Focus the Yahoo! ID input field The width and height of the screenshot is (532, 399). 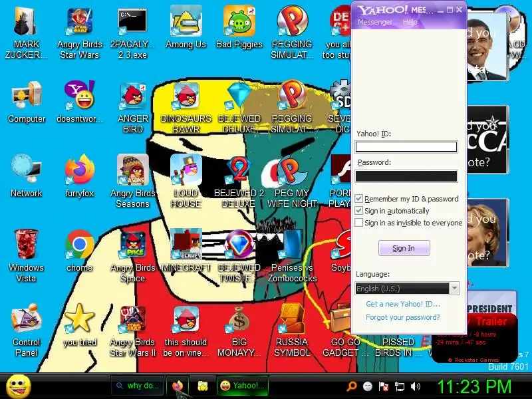point(406,146)
